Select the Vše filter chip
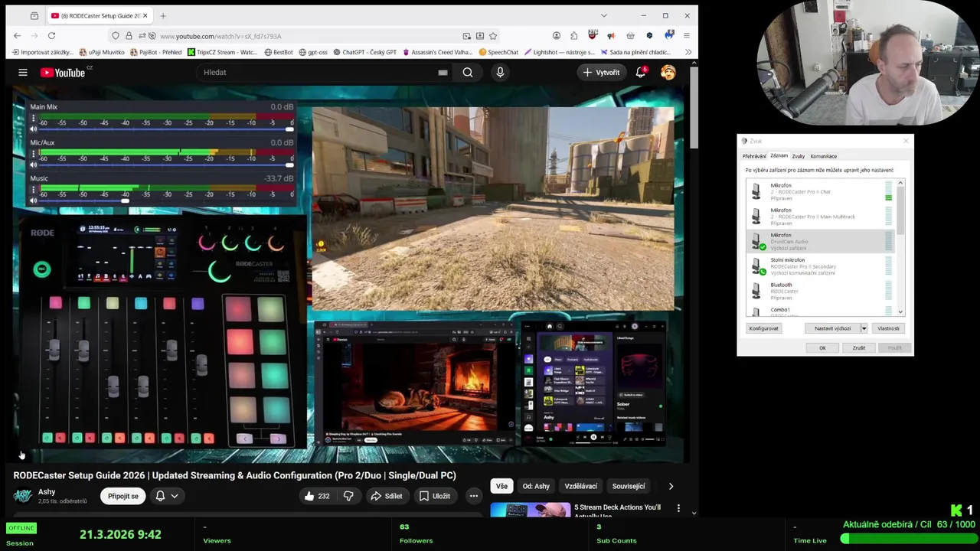This screenshot has height=551, width=980. 501,486
